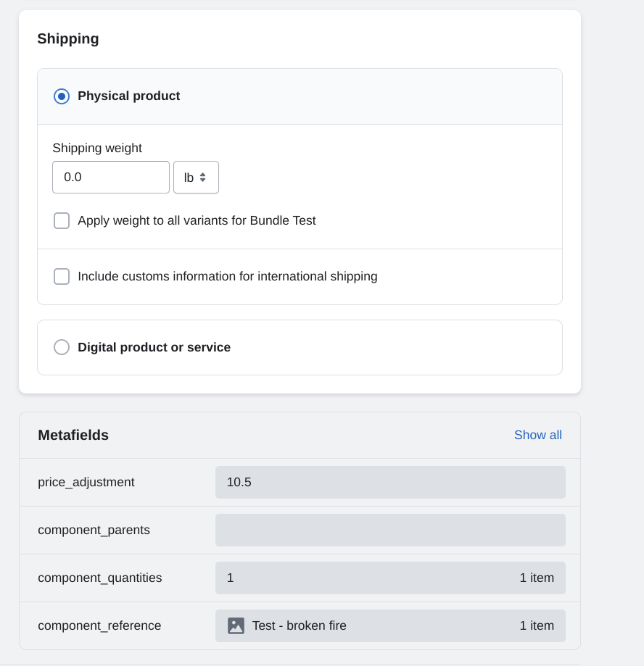
Task: Open the lb unit selector dropdown
Action: click(196, 177)
